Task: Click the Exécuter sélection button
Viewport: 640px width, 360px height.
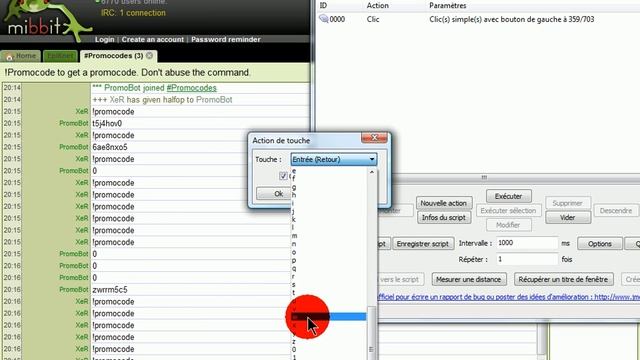Action: (508, 211)
